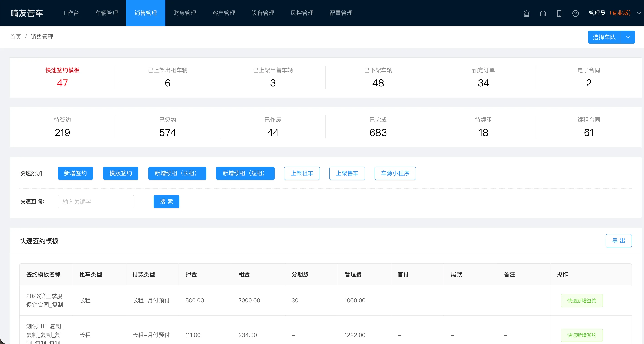Open the 预定订单 stat card
This screenshot has width=644, height=344.
click(x=483, y=78)
